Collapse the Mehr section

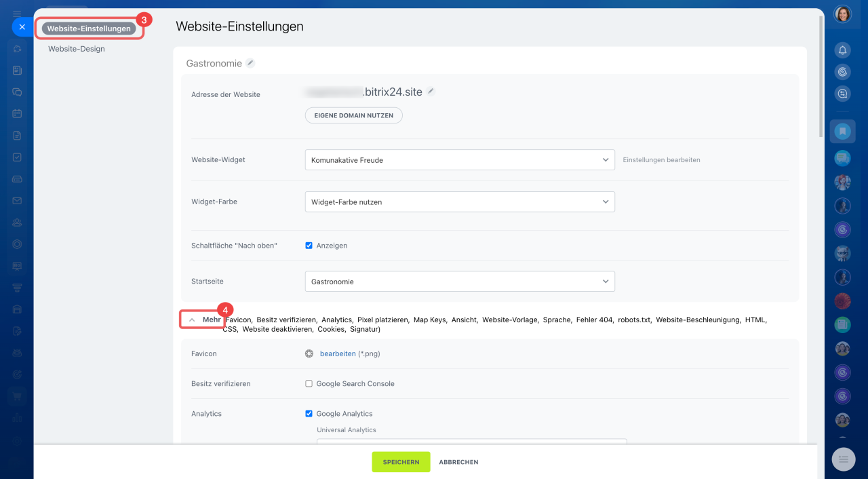pos(204,320)
